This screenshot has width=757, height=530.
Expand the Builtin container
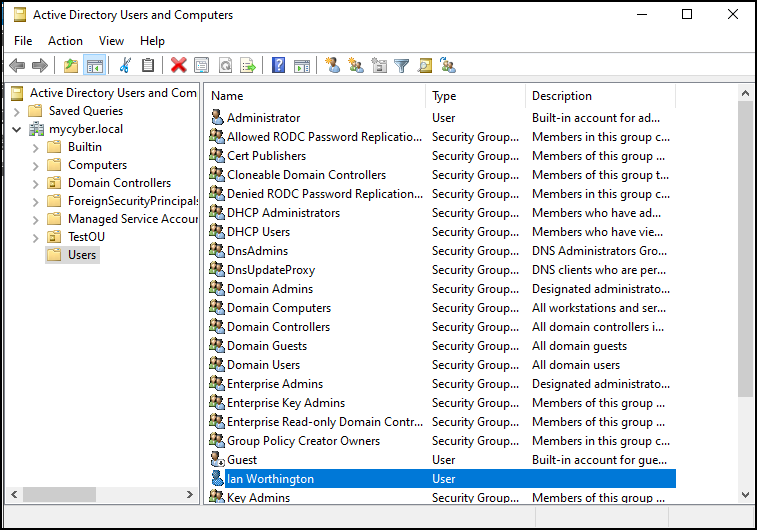(x=35, y=148)
